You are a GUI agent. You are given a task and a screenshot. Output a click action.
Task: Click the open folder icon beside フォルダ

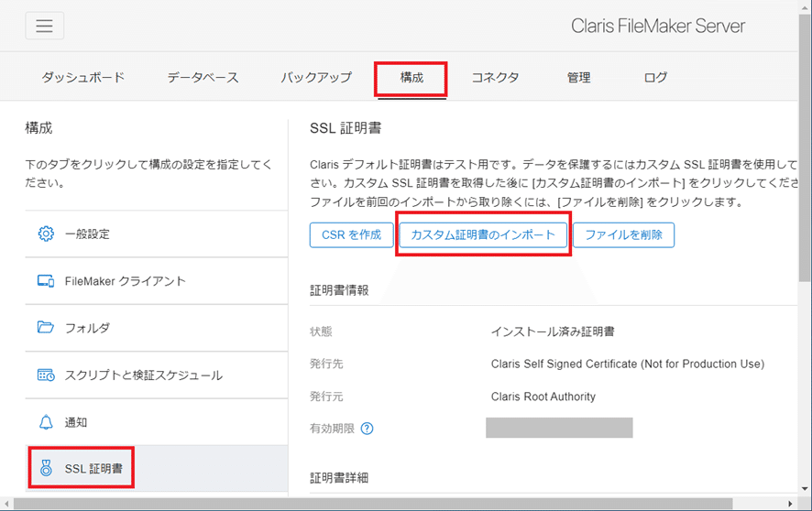(46, 328)
